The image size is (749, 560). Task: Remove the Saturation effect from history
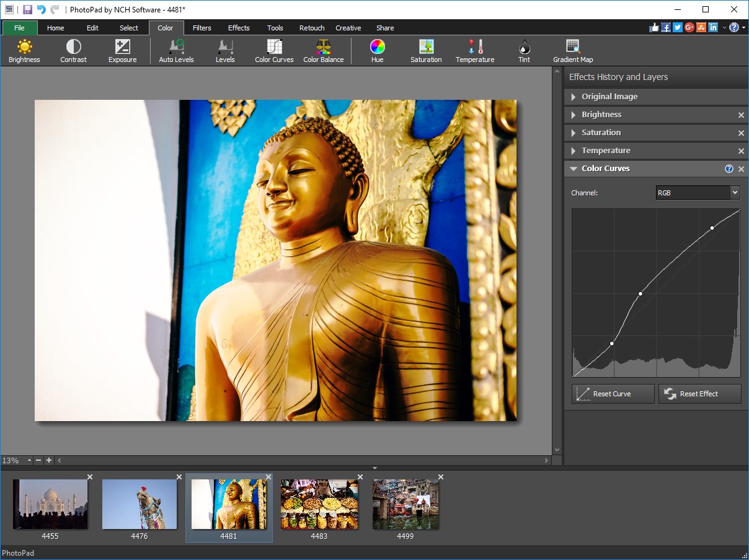click(x=740, y=133)
